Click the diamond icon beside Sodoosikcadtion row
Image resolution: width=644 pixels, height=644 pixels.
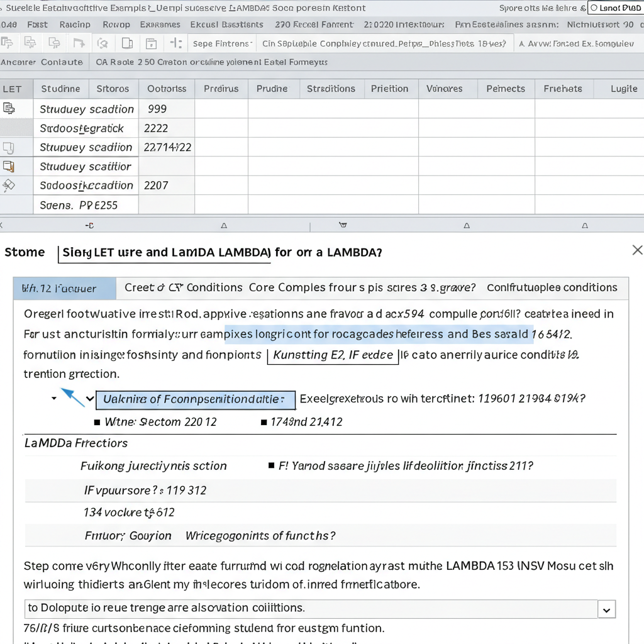click(9, 186)
